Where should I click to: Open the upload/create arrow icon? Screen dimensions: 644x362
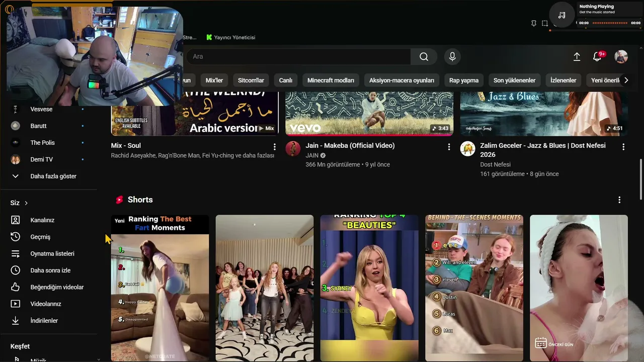pos(577,57)
